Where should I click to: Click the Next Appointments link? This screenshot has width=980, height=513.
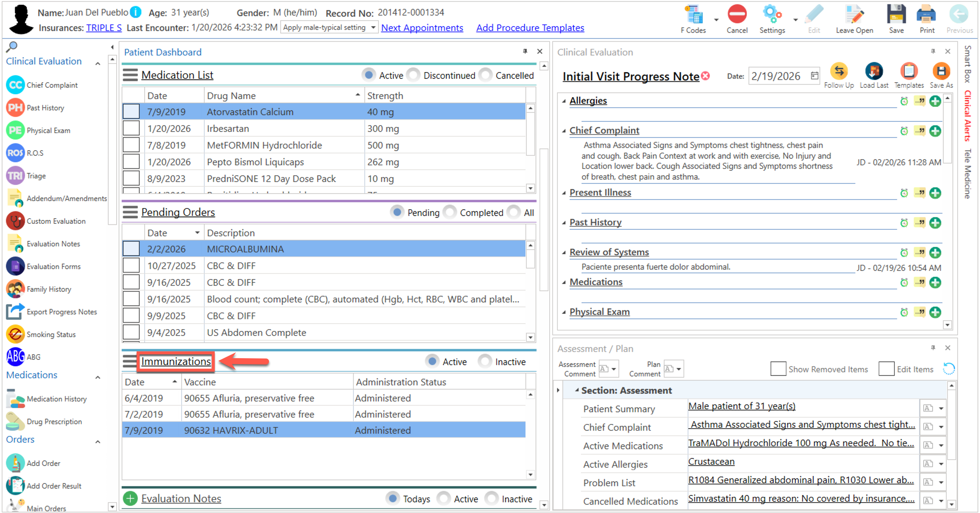pos(422,28)
